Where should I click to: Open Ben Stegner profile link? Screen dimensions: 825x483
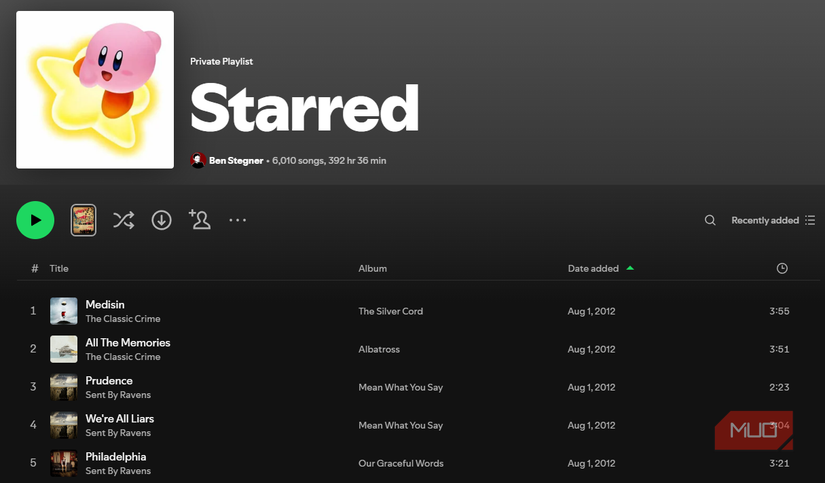(x=236, y=160)
